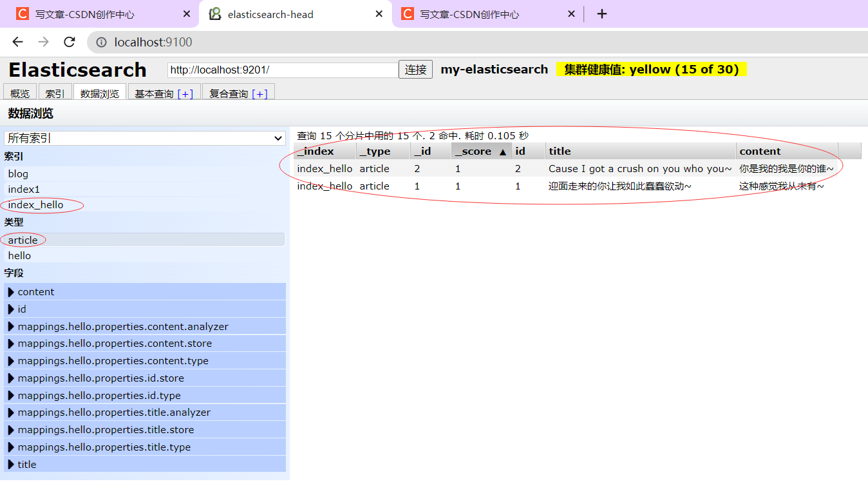The height and width of the screenshot is (486, 868).
Task: Close the elasticsearch-head tab
Action: [x=379, y=14]
